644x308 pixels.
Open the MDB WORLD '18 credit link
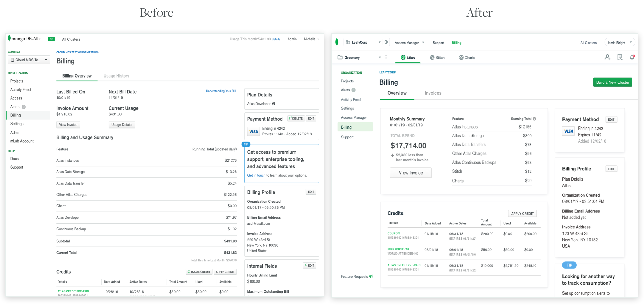pos(398,249)
